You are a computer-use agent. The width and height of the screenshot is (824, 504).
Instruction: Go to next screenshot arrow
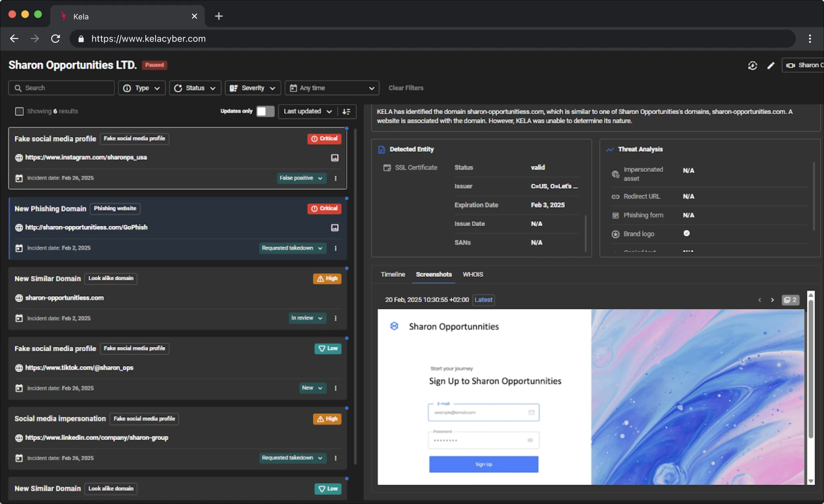(x=772, y=300)
